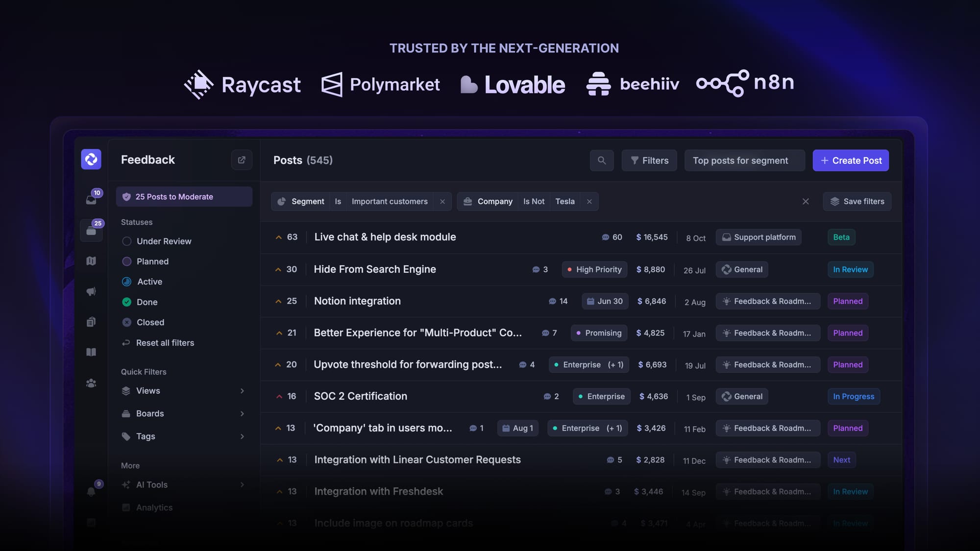Click the search magnifier icon
Screen dimensions: 980x551
[601, 160]
